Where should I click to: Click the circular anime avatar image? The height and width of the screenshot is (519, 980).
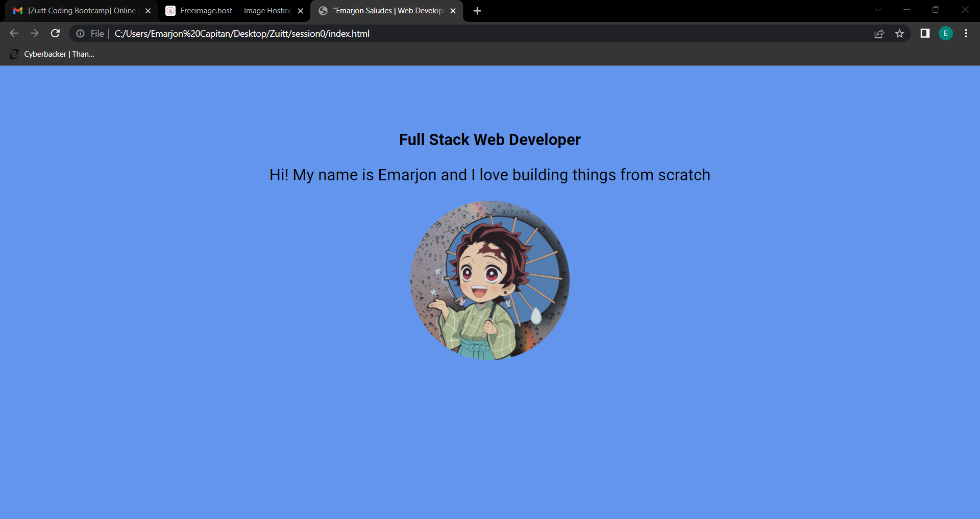(x=490, y=280)
